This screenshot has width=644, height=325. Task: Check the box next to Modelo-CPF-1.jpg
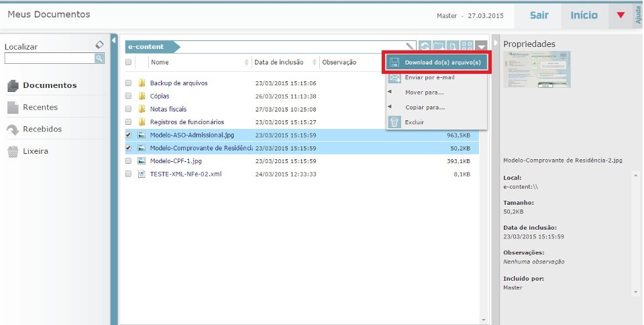pyautogui.click(x=128, y=161)
